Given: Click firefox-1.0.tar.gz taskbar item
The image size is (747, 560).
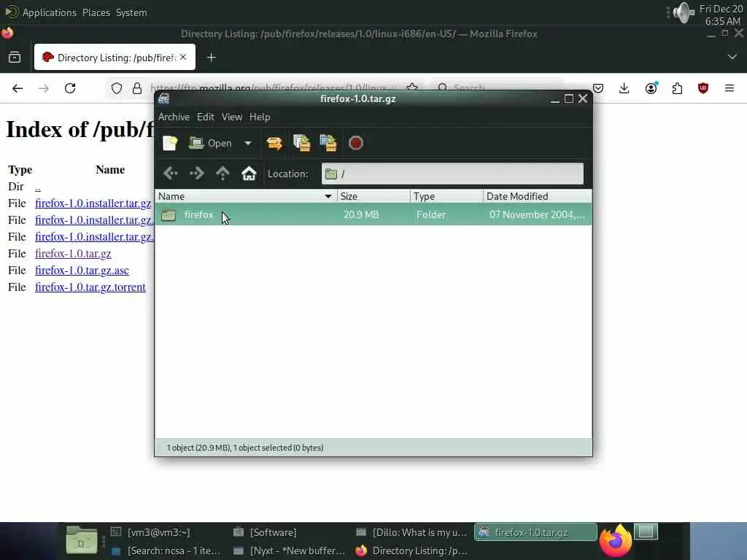Looking at the screenshot, I should click(x=535, y=532).
